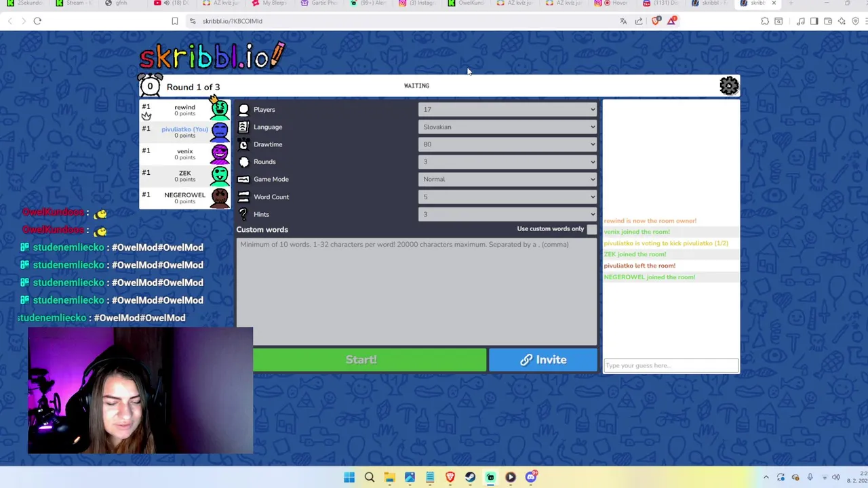Open a new browser tab
Screen dimensions: 868x488
(x=791, y=3)
